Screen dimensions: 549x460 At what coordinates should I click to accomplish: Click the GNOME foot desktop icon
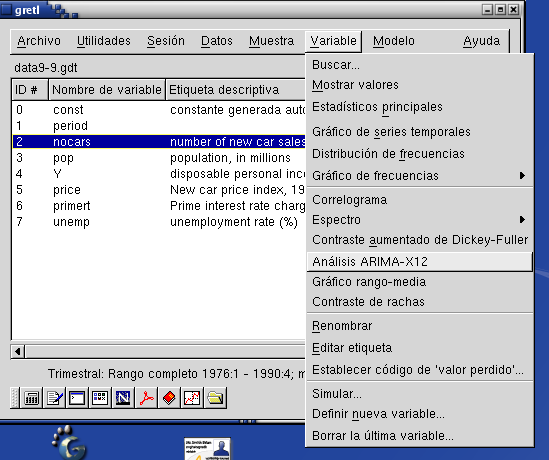tap(69, 442)
